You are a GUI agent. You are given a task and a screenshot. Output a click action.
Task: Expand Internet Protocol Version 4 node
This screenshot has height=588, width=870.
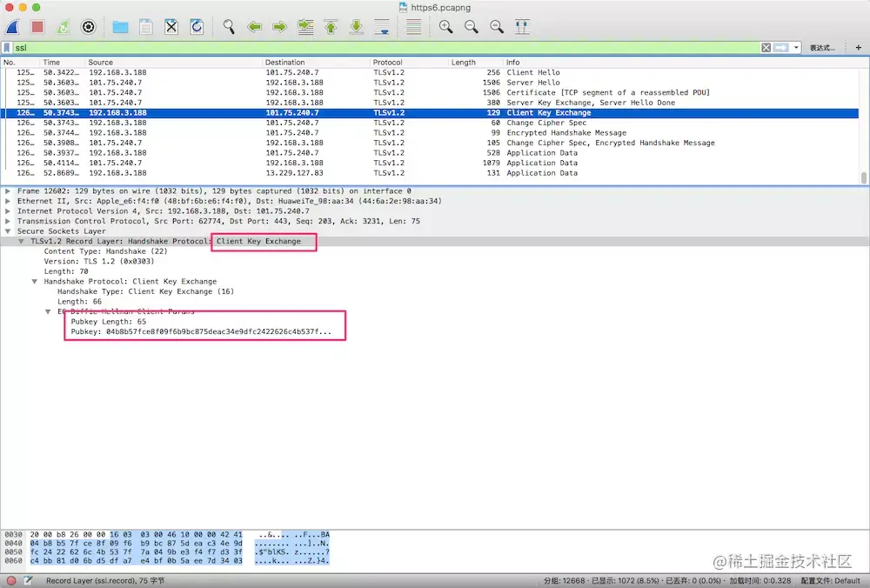click(8, 210)
